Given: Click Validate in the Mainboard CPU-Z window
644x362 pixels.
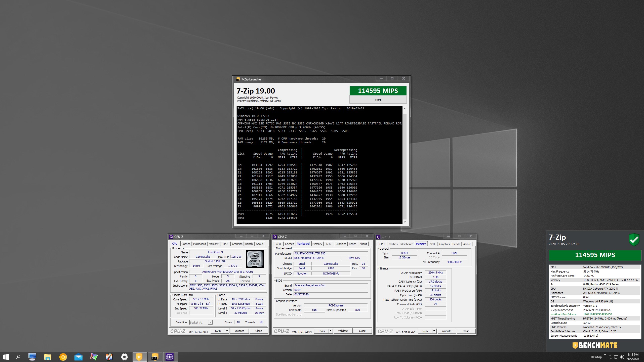Looking at the screenshot, I should (343, 331).
